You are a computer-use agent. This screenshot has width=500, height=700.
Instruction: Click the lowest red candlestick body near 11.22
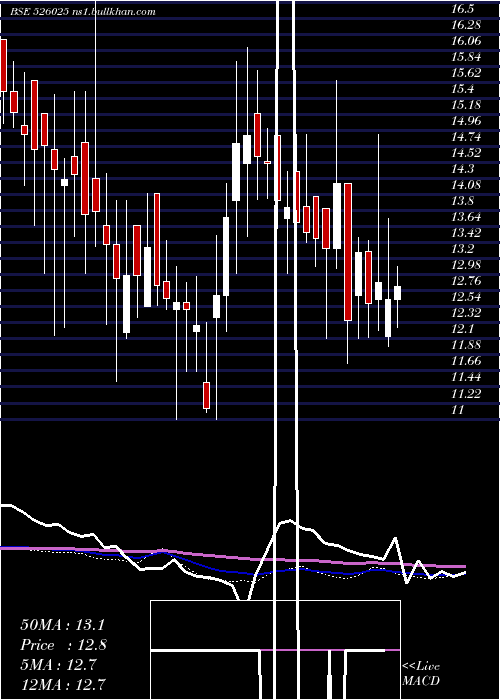[206, 395]
